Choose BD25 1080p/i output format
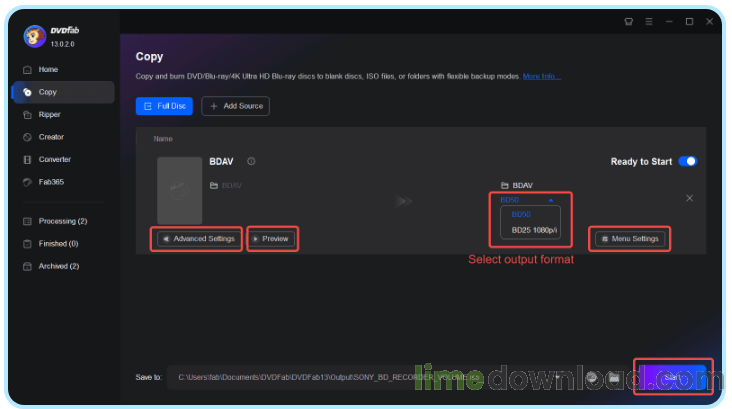The width and height of the screenshot is (732, 409). tap(534, 230)
